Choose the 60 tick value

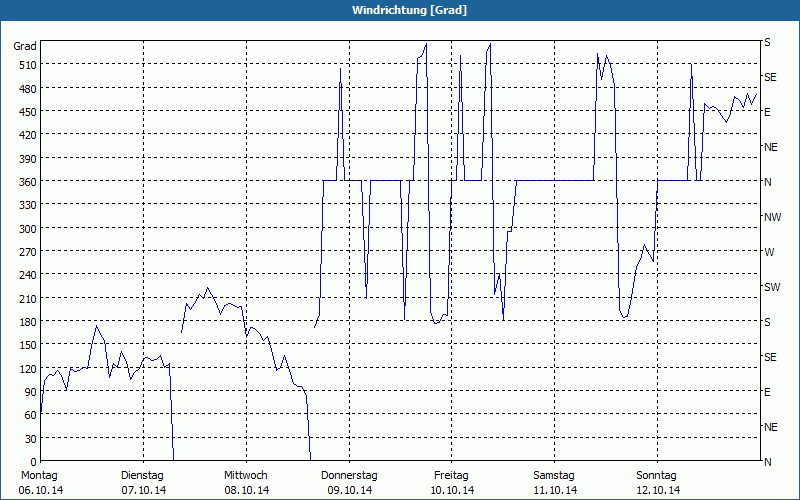(31, 415)
